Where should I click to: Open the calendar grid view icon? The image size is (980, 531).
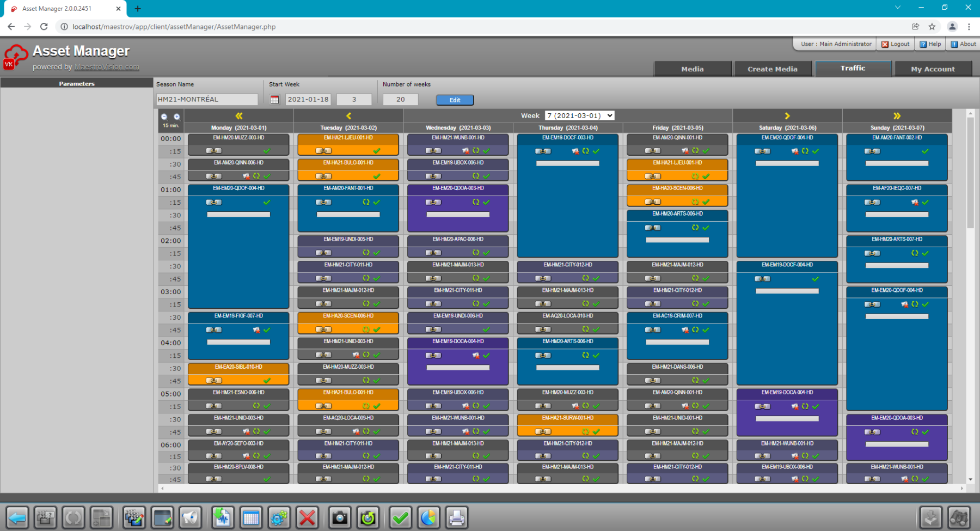point(252,518)
